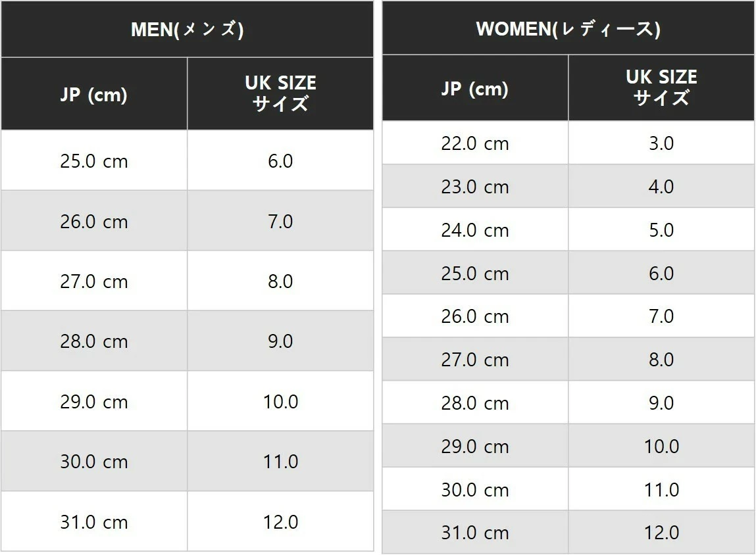This screenshot has height=555, width=756.
Task: Choose women's 23.0 cm cell
Action: coord(475,187)
